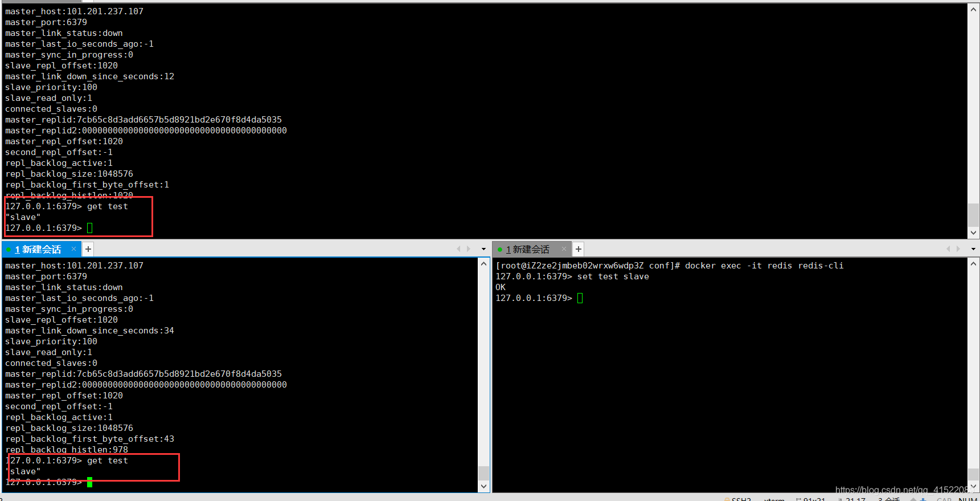Click "master_link_status:down" in bottom-left pane
Image resolution: width=980 pixels, height=501 pixels.
pos(64,287)
